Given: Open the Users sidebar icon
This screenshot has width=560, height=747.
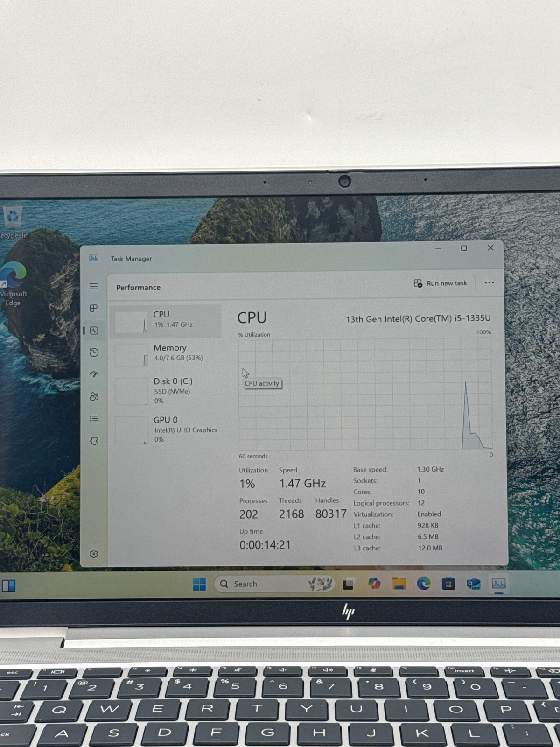Looking at the screenshot, I should coord(94,396).
